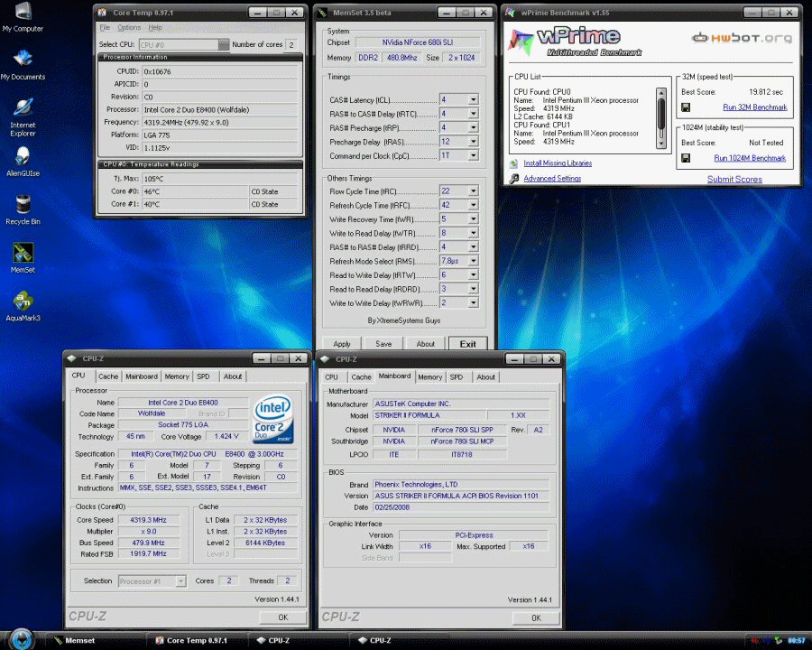Open Write Recovery Time (tWR) dropdown
The image size is (812, 650).
click(474, 219)
